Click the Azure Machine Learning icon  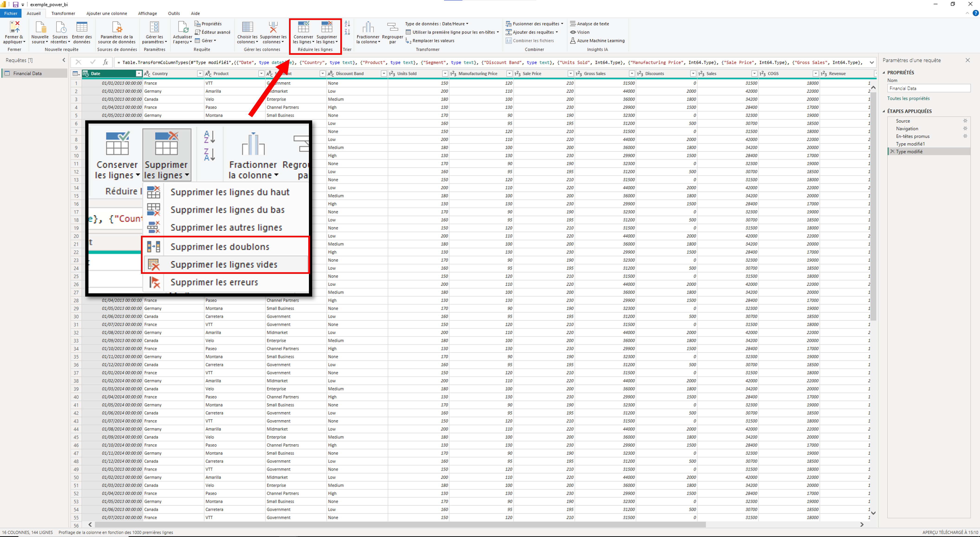click(573, 40)
